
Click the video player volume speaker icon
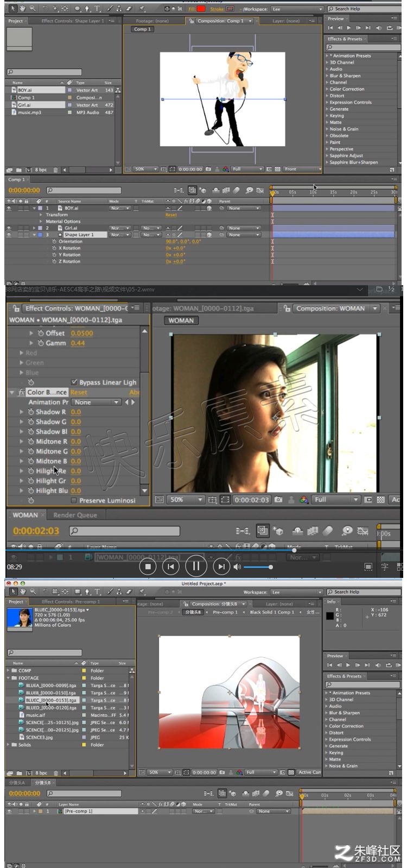pos(237,567)
